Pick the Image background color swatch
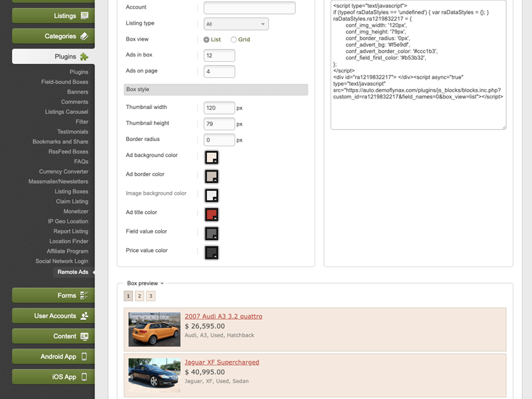This screenshot has width=532, height=399. (x=211, y=196)
